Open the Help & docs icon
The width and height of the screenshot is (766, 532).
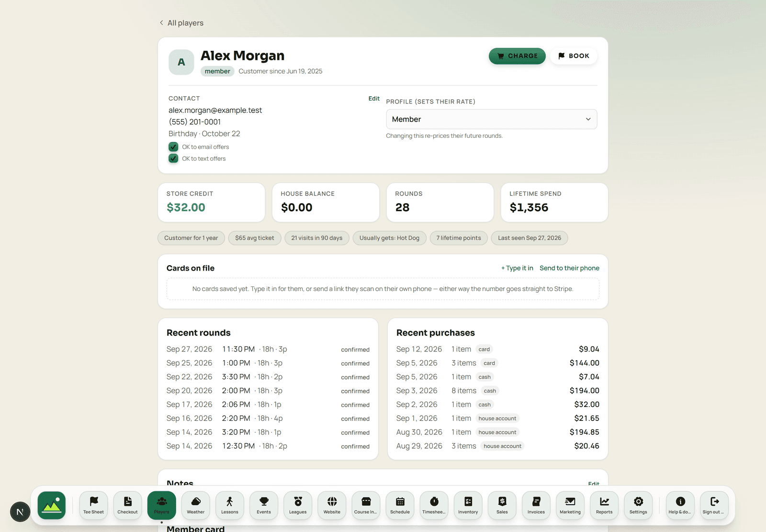pos(680,505)
